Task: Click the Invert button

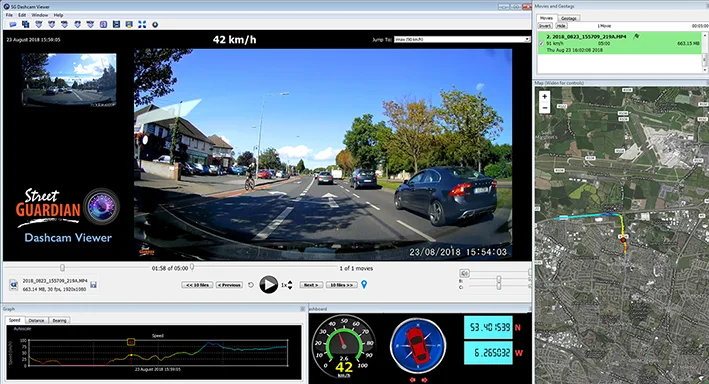Action: click(545, 26)
